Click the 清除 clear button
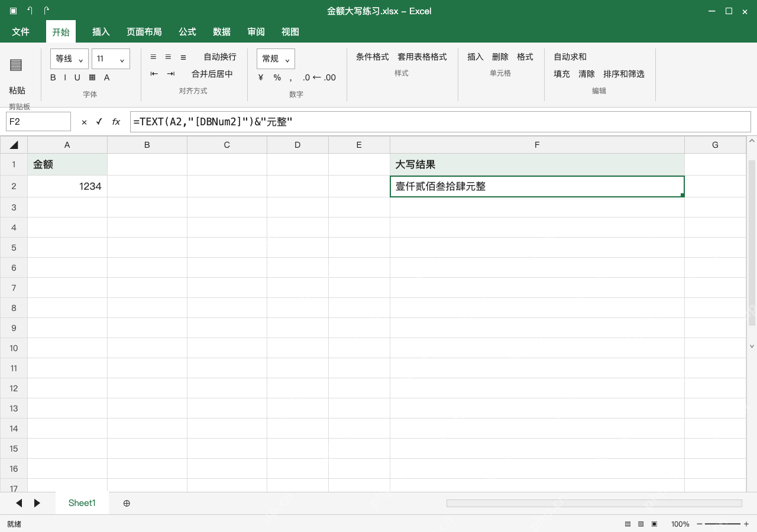The width and height of the screenshot is (757, 532). (x=587, y=74)
